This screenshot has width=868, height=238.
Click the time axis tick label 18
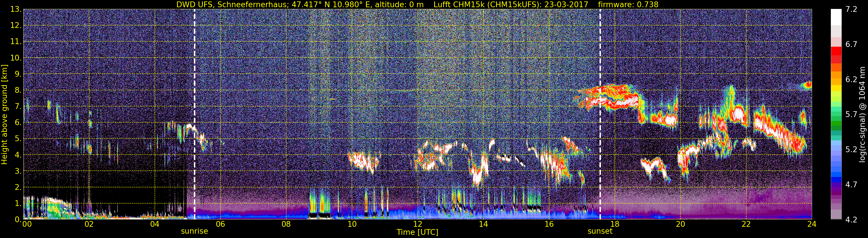pos(614,224)
